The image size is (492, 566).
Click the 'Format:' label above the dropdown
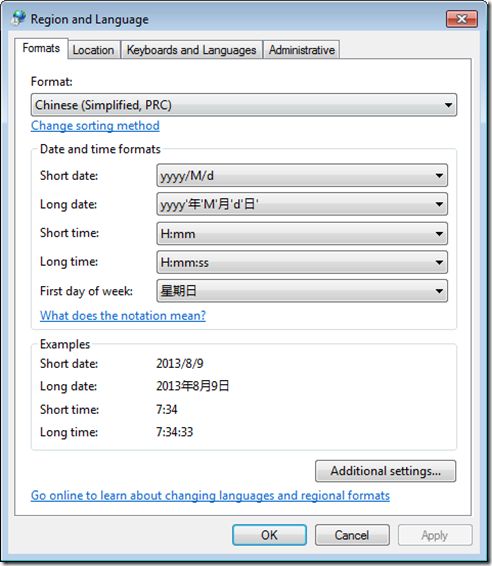click(x=52, y=82)
